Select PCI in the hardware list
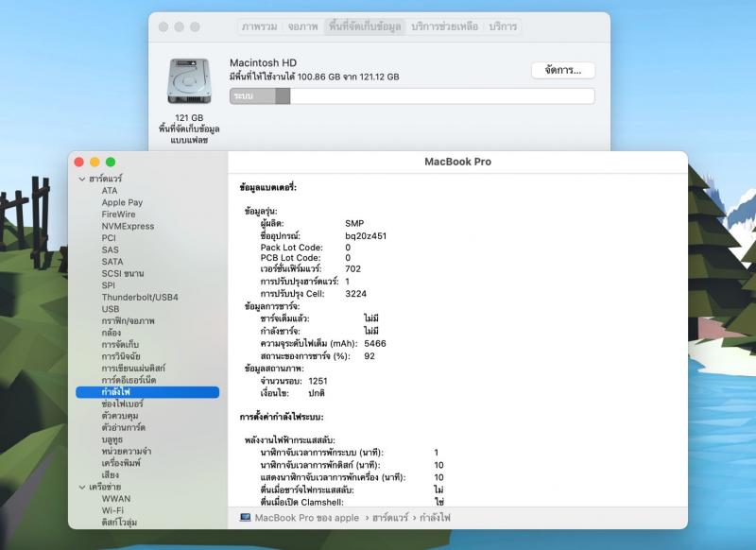 click(x=109, y=237)
